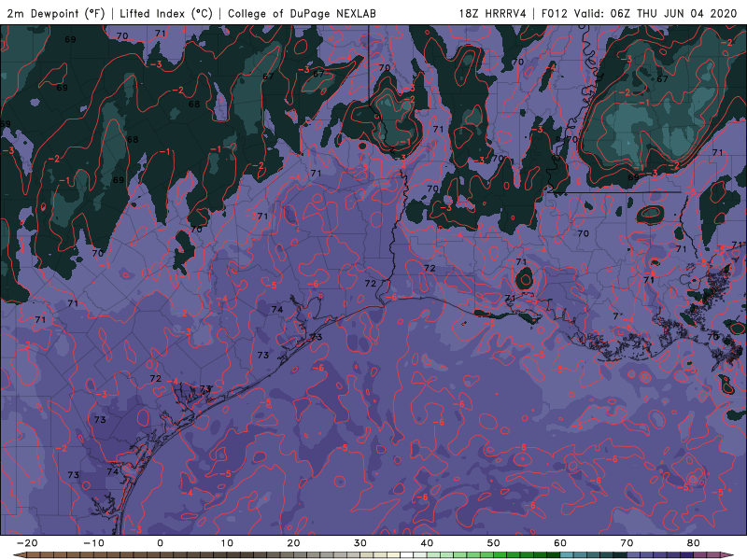Click the '2m Dewpoint (°F)' title text

[56, 13]
